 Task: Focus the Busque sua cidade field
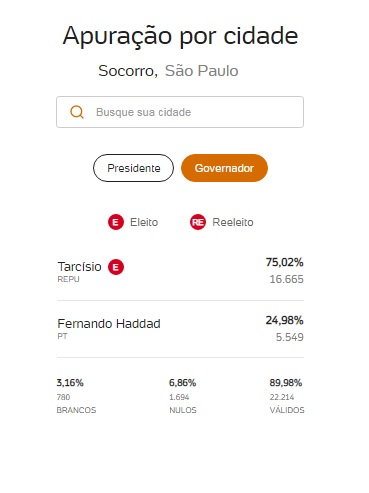(x=180, y=112)
